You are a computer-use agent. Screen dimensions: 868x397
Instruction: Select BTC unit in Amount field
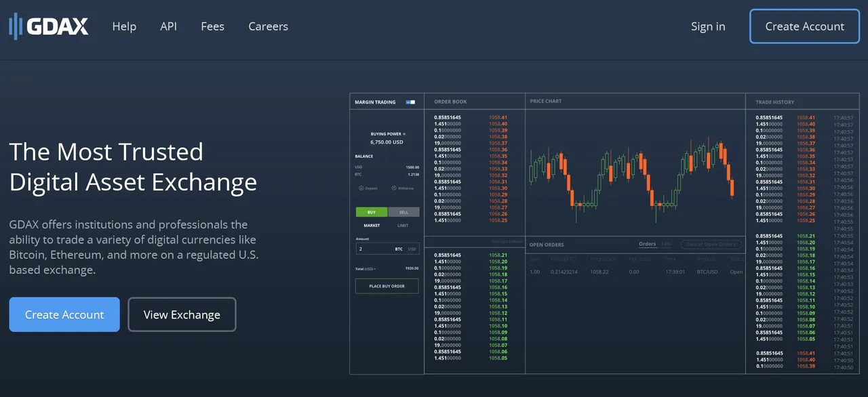399,249
